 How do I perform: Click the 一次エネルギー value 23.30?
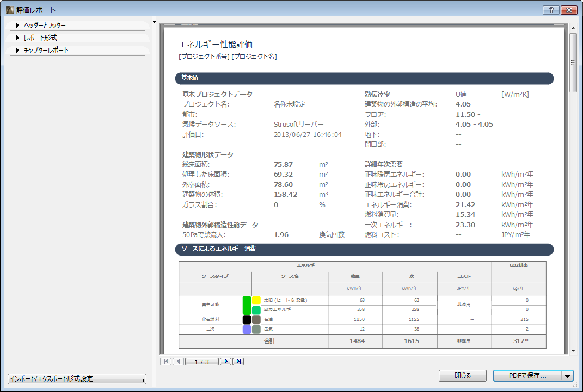[x=465, y=225]
